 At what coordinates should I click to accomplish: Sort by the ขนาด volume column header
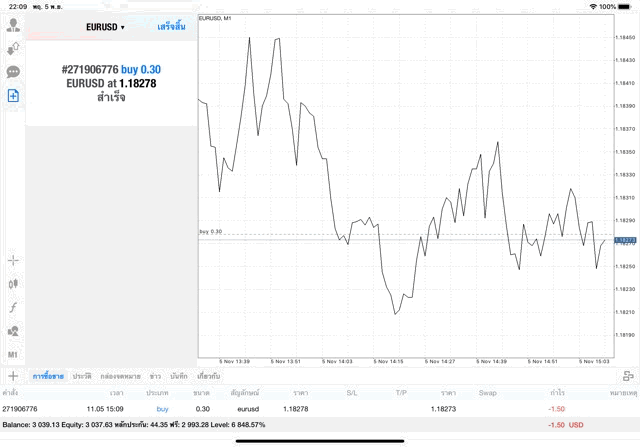coord(202,393)
